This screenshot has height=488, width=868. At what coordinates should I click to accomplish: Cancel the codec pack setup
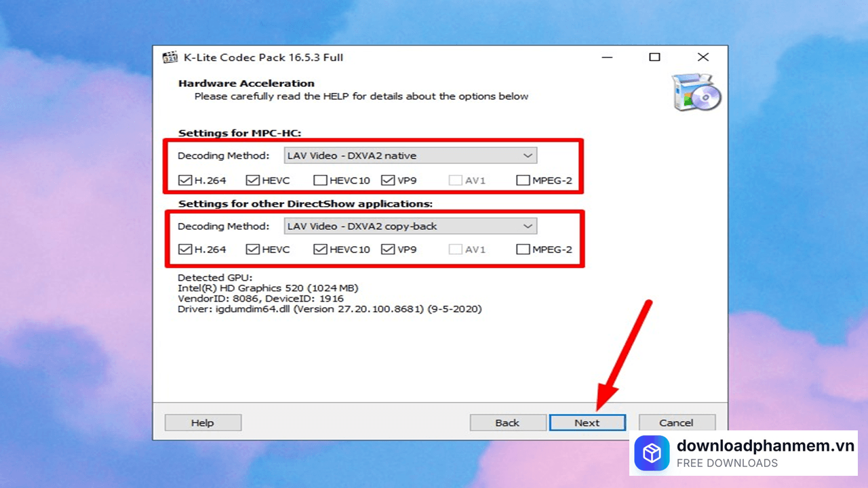(x=676, y=423)
